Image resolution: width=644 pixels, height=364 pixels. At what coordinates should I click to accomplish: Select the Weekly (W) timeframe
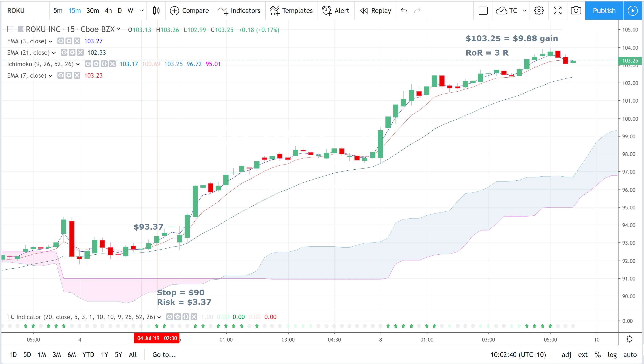coord(130,11)
